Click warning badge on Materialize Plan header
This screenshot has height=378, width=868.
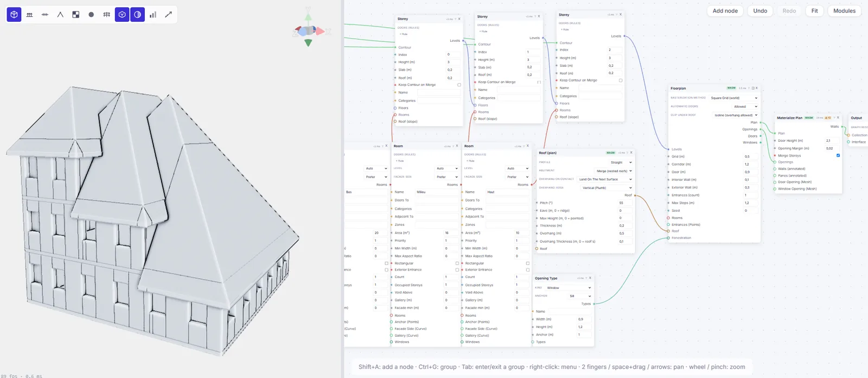828,118
